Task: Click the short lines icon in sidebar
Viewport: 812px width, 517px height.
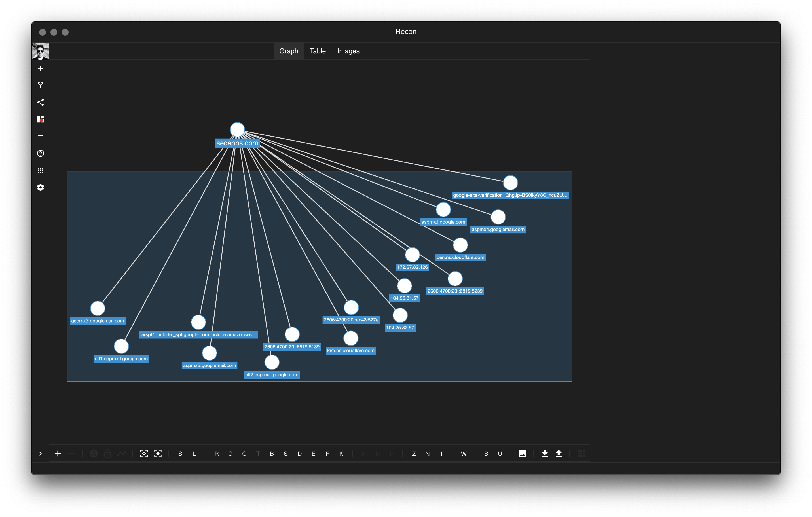Action: (41, 137)
